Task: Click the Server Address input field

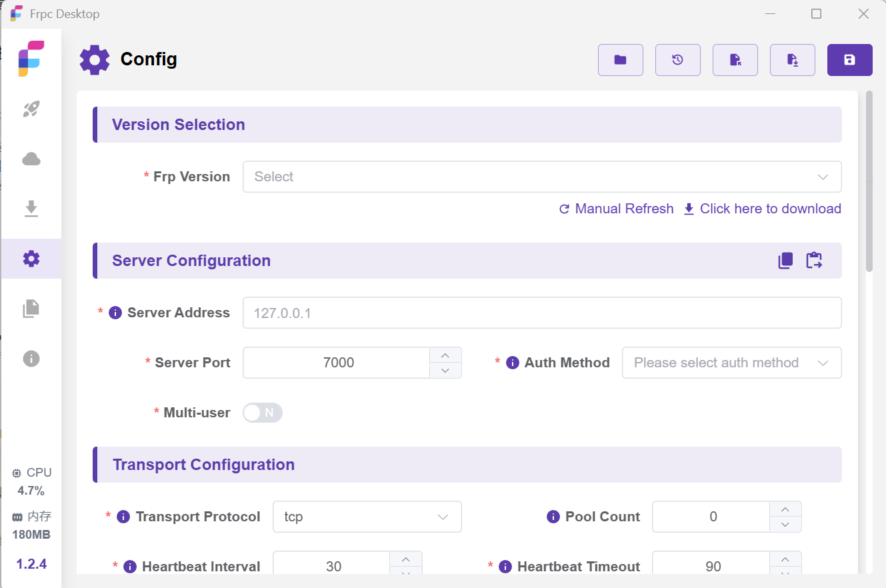Action: click(541, 313)
